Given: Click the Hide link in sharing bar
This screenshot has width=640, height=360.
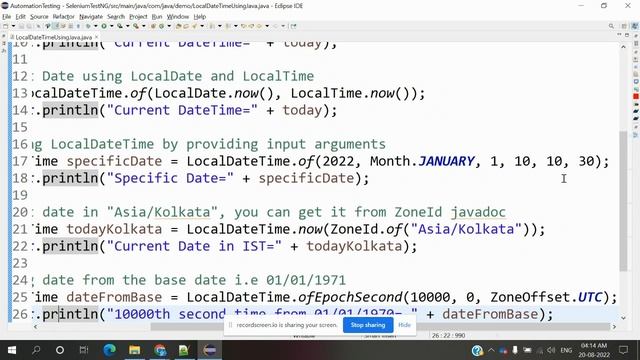Looking at the screenshot, I should click(x=404, y=325).
